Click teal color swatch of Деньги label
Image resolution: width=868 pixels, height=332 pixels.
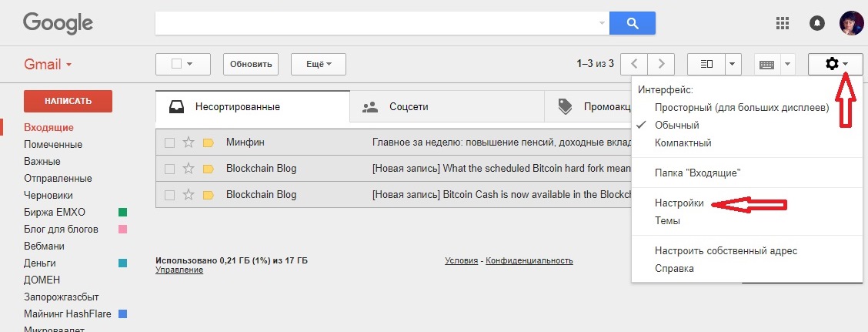123,263
